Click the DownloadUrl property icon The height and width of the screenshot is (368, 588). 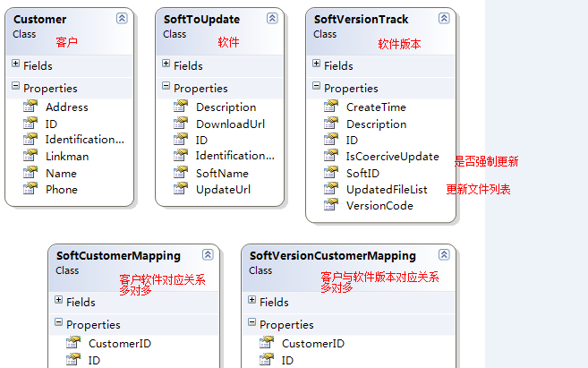click(x=181, y=123)
